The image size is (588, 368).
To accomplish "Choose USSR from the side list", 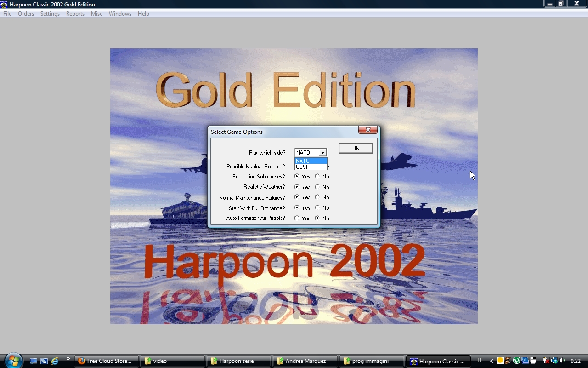I will tap(311, 167).
